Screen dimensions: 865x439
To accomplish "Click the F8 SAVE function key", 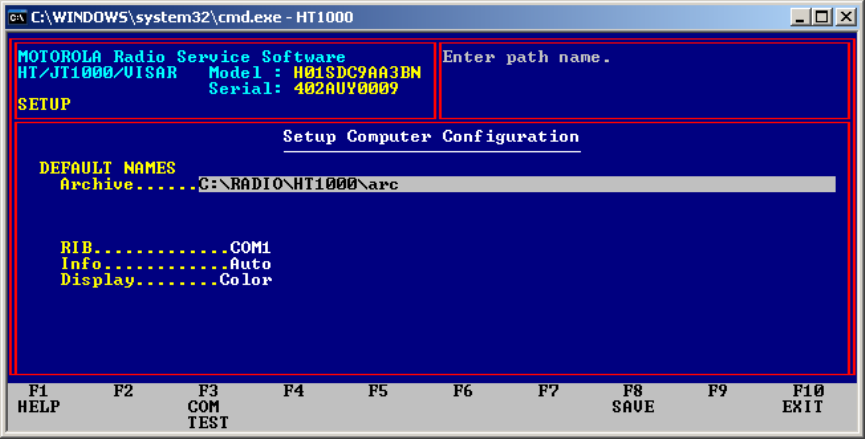I will [633, 399].
